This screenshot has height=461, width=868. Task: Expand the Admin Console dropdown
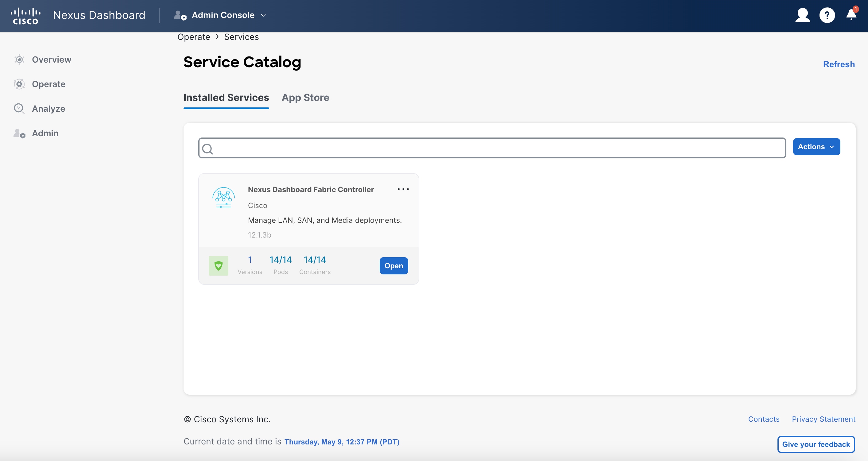tap(263, 15)
